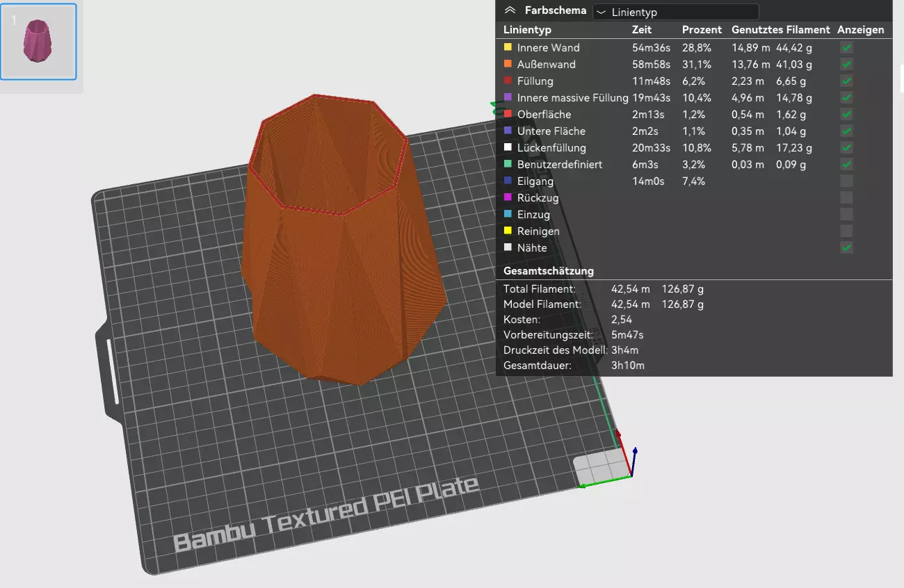Toggle Lückenfüllung display checkbox
904x588 pixels.
point(846,148)
